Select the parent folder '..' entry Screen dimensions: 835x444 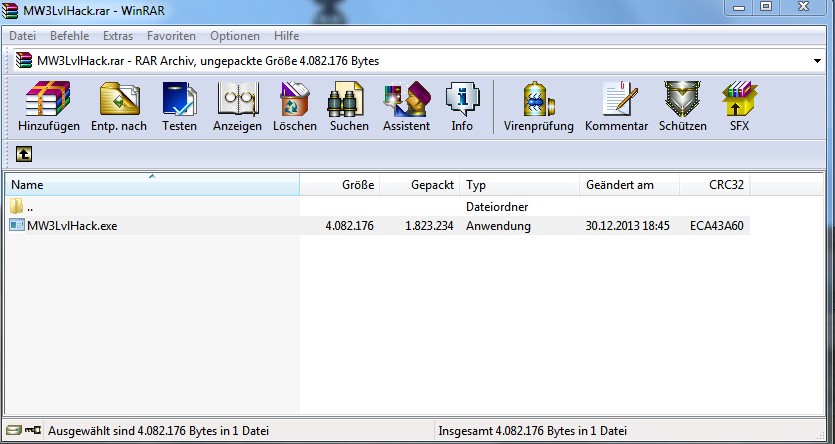[x=30, y=207]
